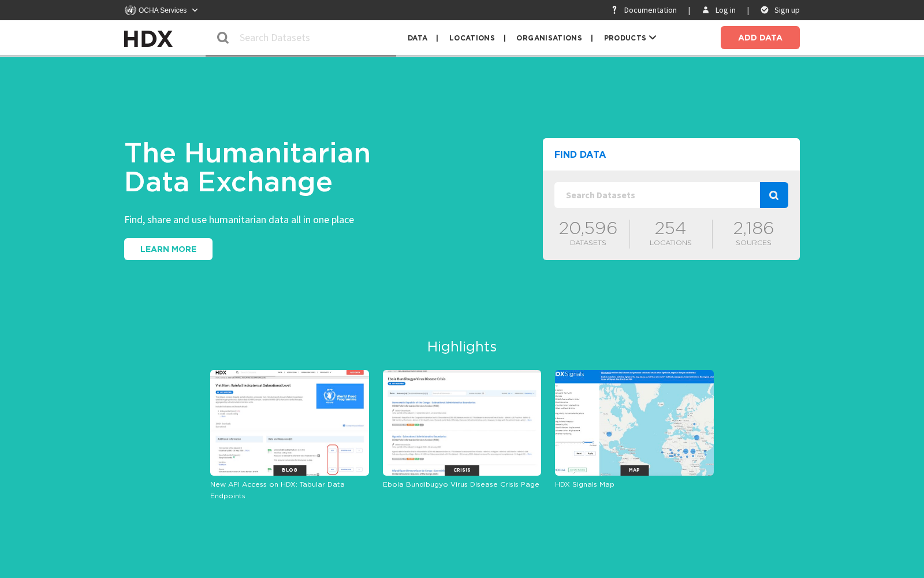Open the Tabular Data Endpoints blog thumbnail
The width and height of the screenshot is (924, 578).
289,423
